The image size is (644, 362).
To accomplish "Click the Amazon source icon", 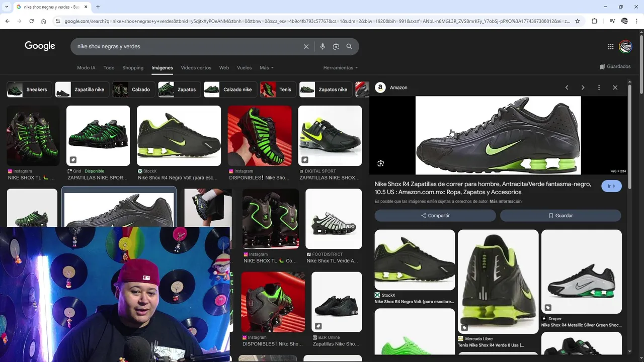I will tap(380, 87).
